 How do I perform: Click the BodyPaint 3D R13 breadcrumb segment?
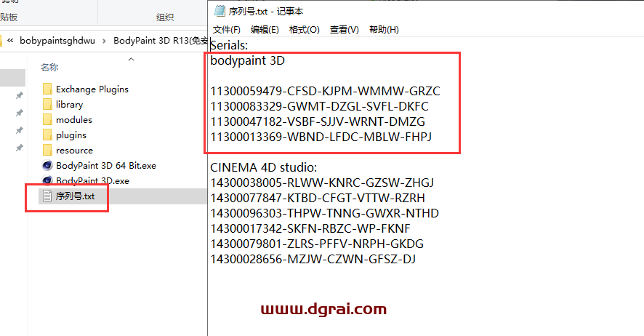pyautogui.click(x=160, y=41)
